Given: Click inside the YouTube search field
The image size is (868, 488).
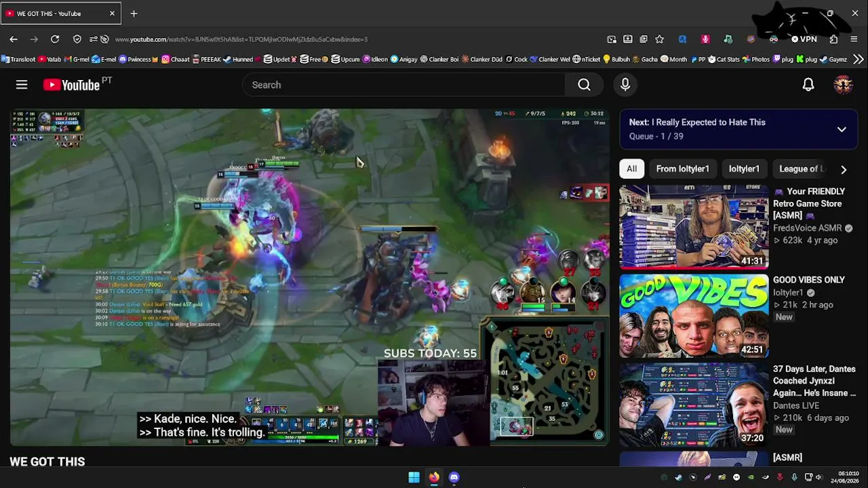Looking at the screenshot, I should point(403,85).
